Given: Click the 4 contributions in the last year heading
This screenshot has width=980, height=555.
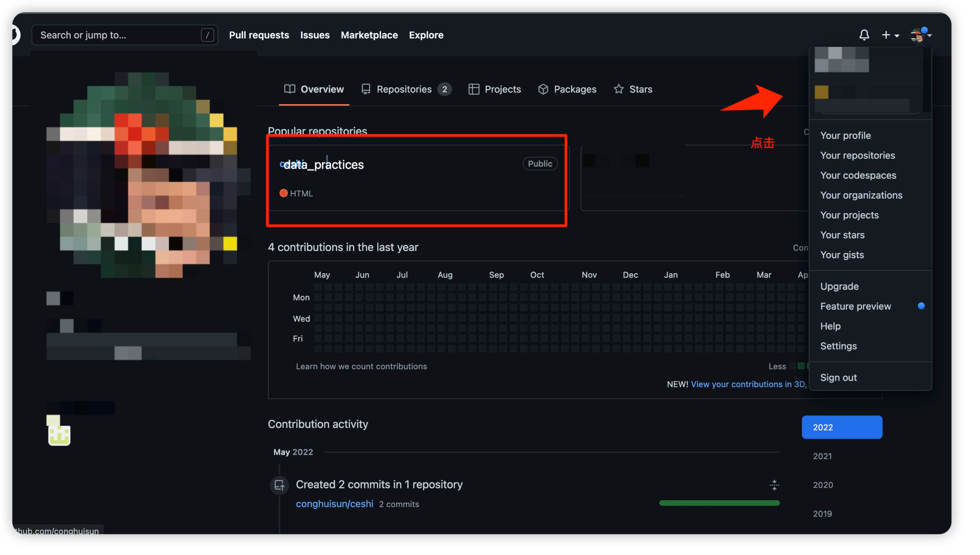Looking at the screenshot, I should click(343, 247).
